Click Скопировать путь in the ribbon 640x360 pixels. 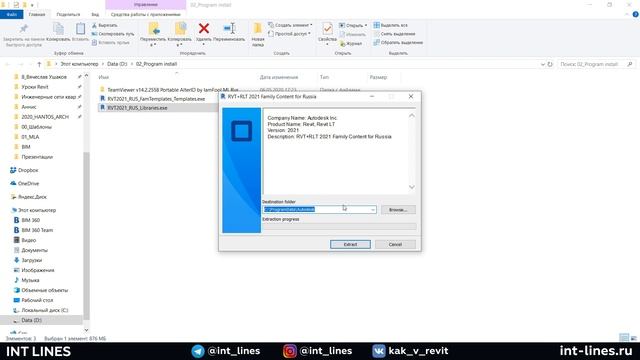(x=113, y=34)
